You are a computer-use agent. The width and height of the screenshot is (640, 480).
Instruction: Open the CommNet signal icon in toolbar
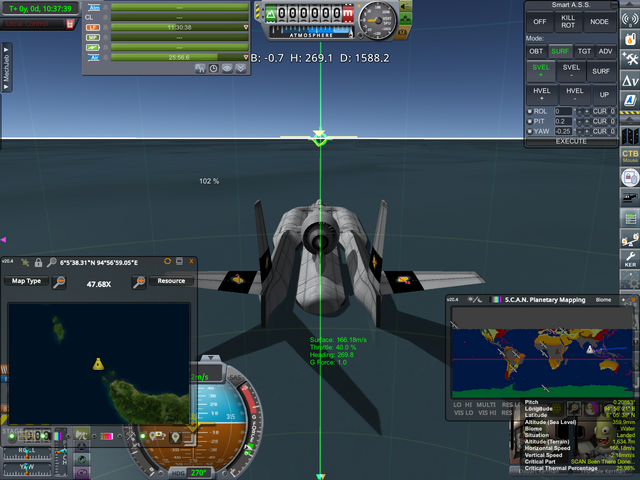click(x=630, y=19)
